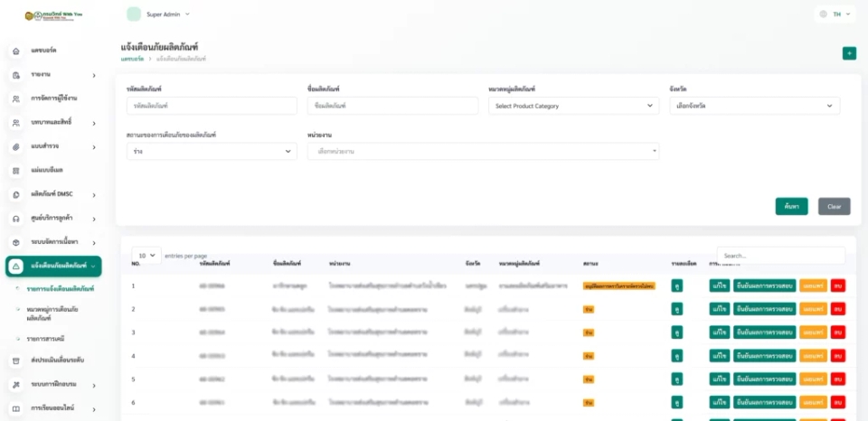The width and height of the screenshot is (868, 421).
Task: Open the Select Product Category dropdown
Action: pos(573,106)
